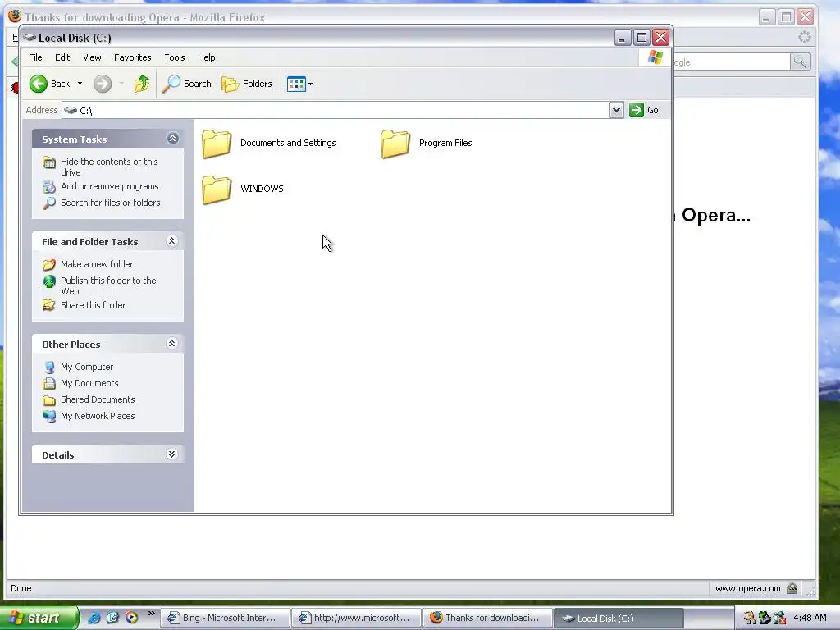Open the Favorites menu

pos(132,57)
